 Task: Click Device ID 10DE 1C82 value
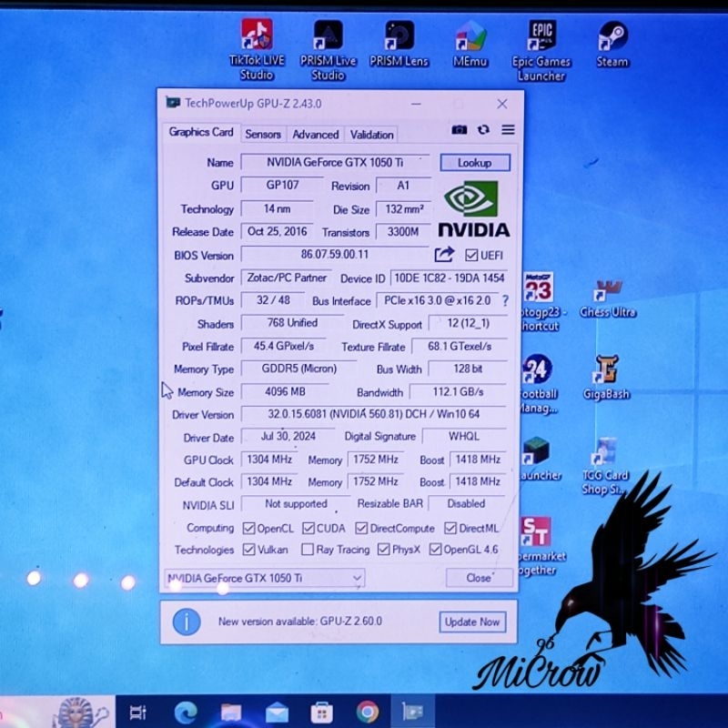(450, 278)
